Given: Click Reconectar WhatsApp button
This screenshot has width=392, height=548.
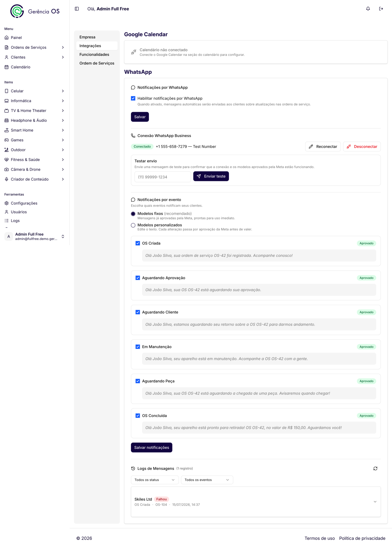Looking at the screenshot, I should click(323, 146).
